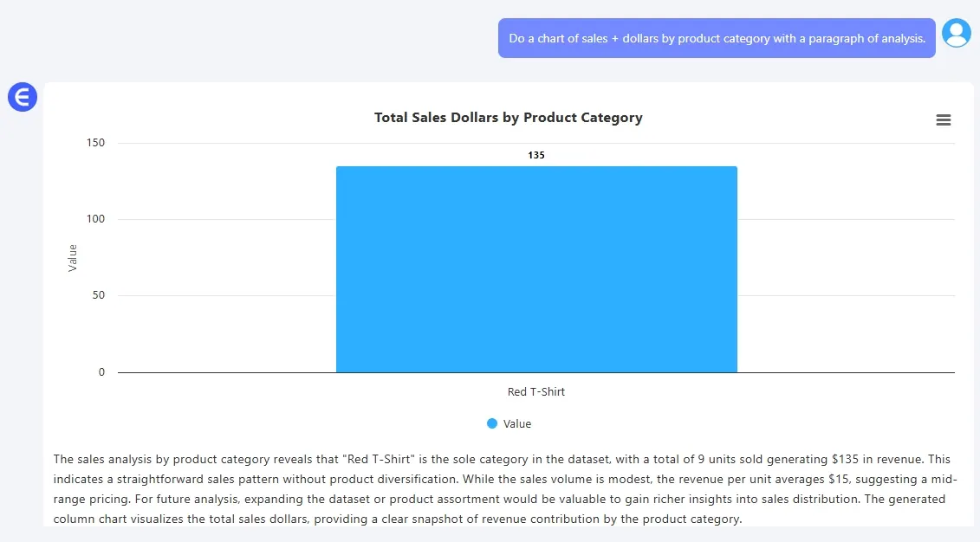Click the word "chart" in user prompt
This screenshot has width=980, height=542.
pyautogui.click(x=552, y=39)
